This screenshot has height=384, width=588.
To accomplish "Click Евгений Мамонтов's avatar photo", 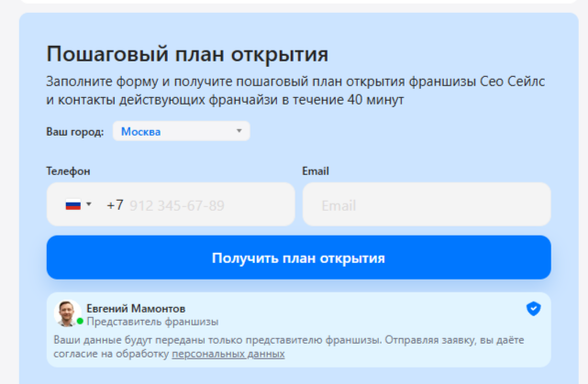I will (x=68, y=313).
